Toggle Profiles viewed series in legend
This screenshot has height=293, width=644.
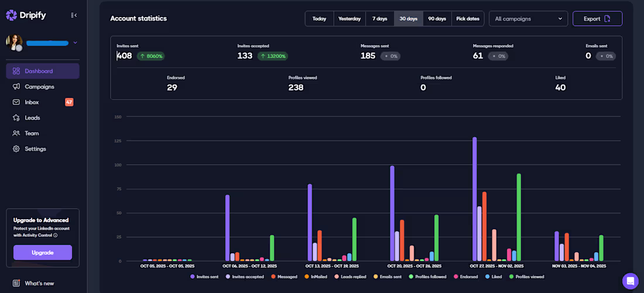click(526, 277)
